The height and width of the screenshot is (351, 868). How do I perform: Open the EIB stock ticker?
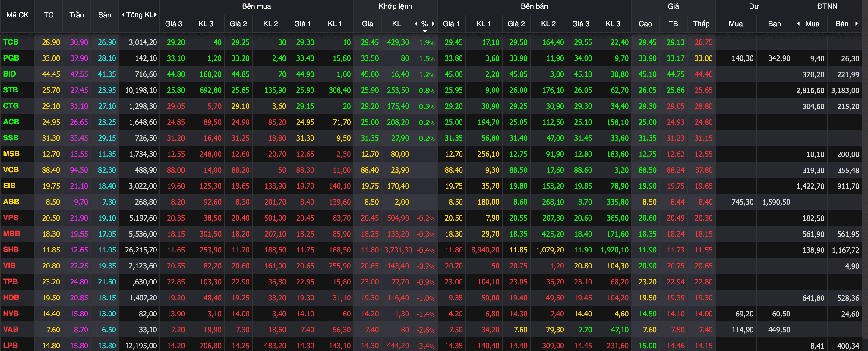[9, 186]
